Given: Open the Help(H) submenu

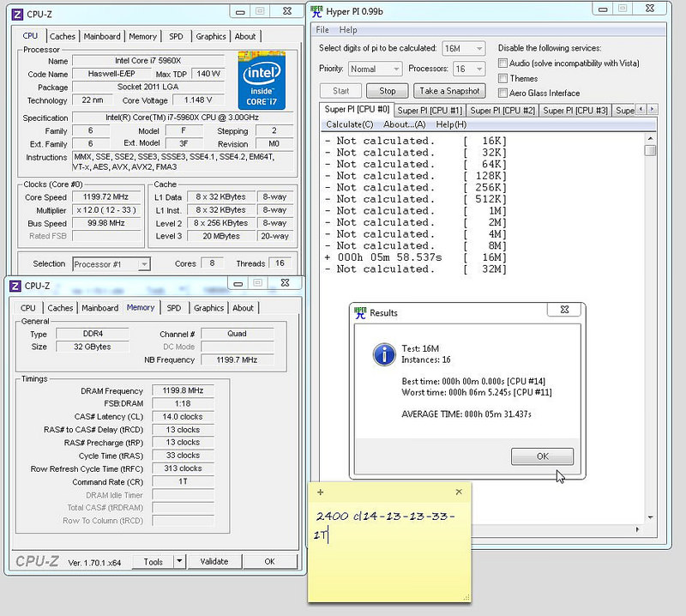Looking at the screenshot, I should [451, 124].
